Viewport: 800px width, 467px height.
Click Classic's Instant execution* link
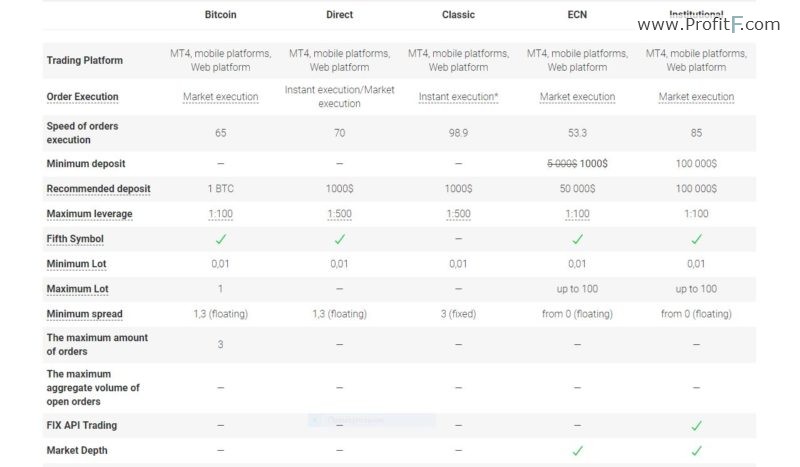[x=458, y=97]
